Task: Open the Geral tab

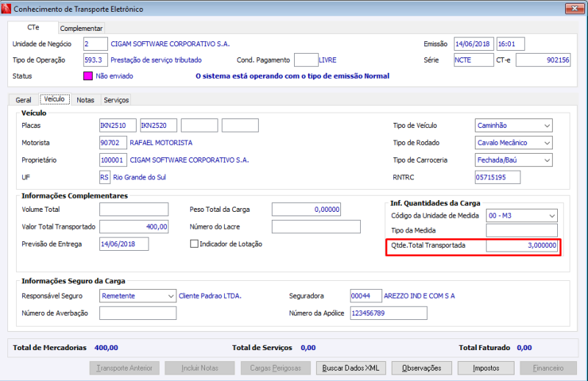Action: 24,100
